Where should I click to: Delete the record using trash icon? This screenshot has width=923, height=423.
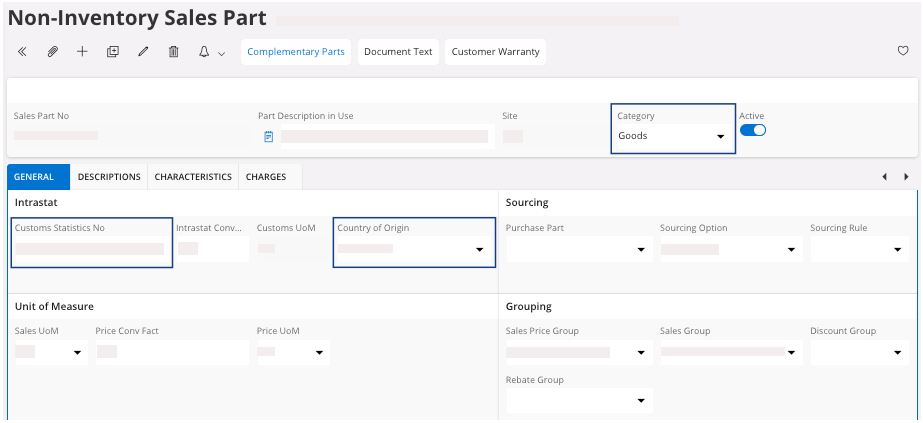(173, 52)
